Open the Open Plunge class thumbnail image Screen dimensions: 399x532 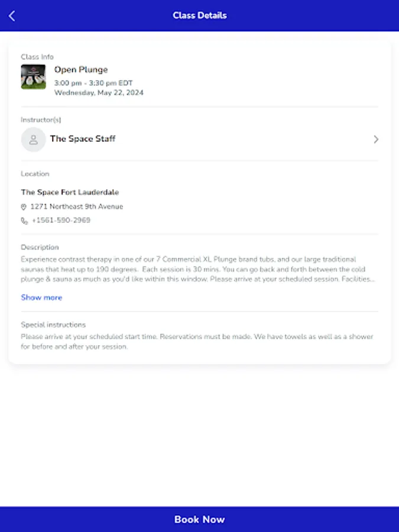click(x=33, y=77)
